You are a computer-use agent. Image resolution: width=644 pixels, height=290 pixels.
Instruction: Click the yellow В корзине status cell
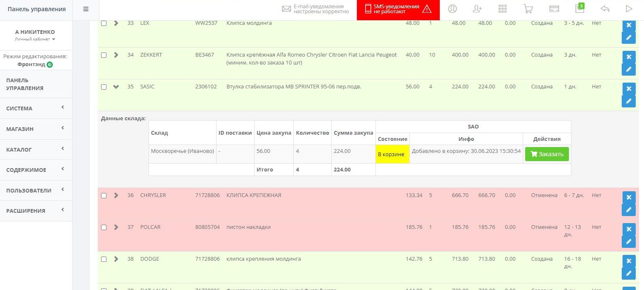click(x=392, y=154)
